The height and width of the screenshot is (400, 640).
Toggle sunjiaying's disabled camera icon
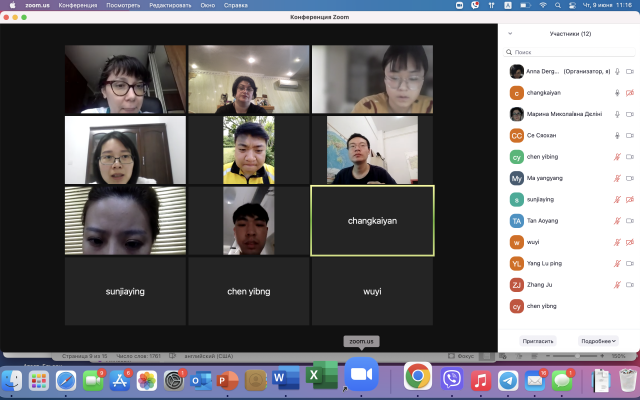(x=630, y=200)
